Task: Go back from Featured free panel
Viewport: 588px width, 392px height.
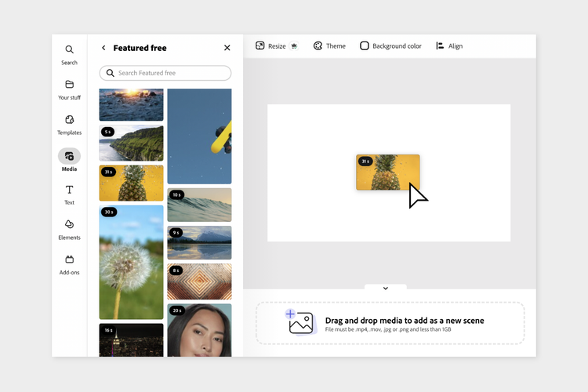Action: 103,48
